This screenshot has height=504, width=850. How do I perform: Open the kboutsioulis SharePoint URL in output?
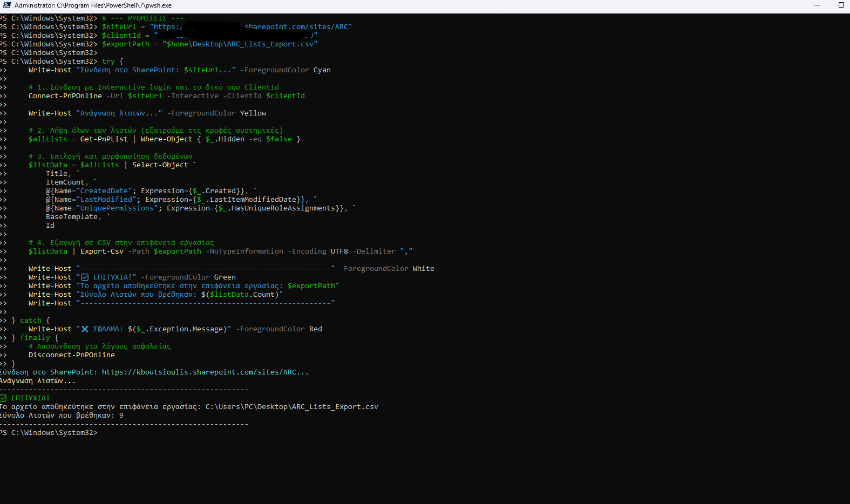tap(205, 372)
